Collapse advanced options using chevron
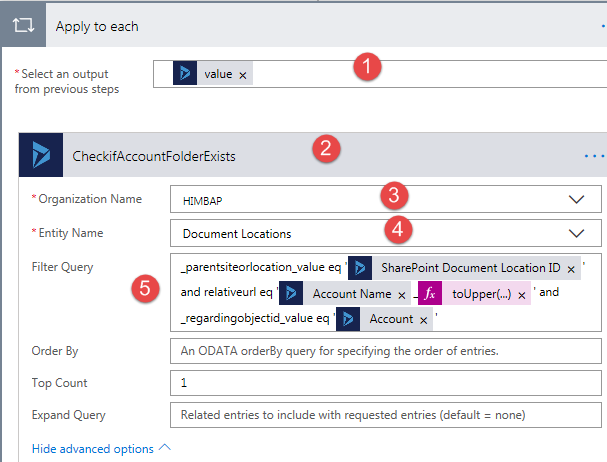 pyautogui.click(x=165, y=447)
